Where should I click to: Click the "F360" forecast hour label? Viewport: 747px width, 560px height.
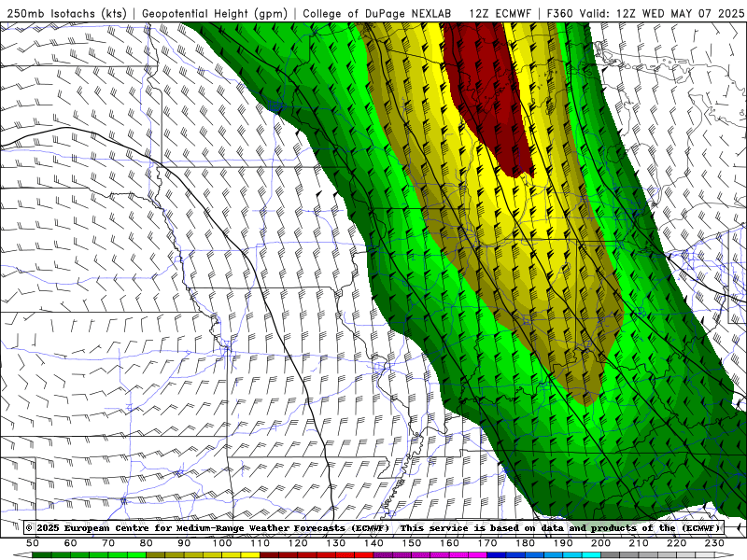(560, 13)
